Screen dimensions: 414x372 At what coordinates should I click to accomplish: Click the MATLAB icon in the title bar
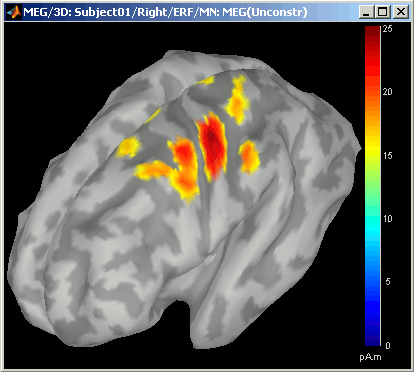click(13, 12)
